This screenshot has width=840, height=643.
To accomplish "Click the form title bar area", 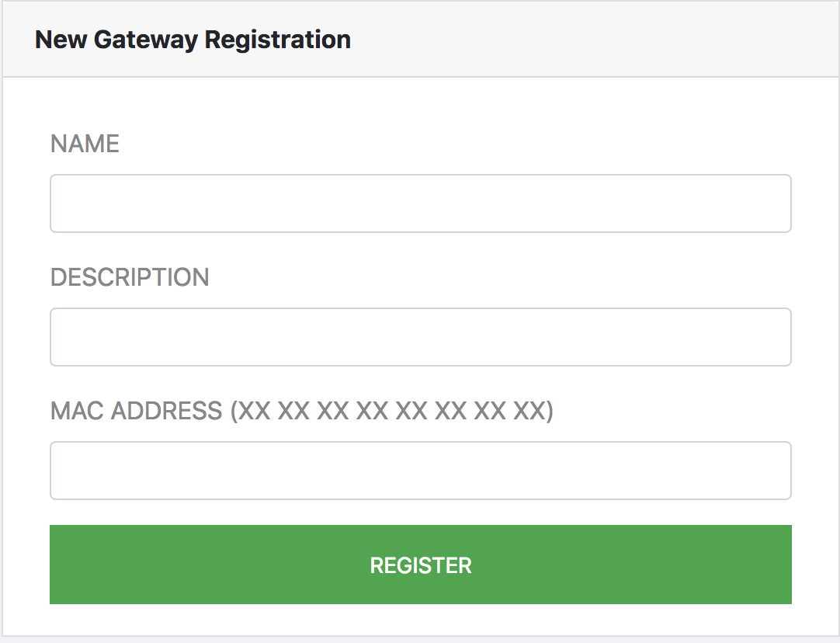I will click(x=420, y=39).
